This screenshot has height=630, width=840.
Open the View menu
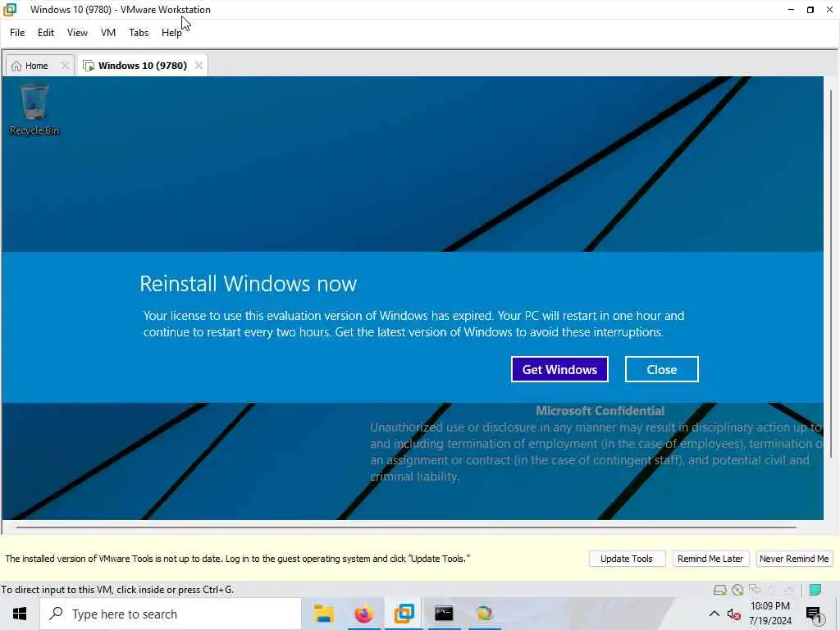[x=77, y=33]
